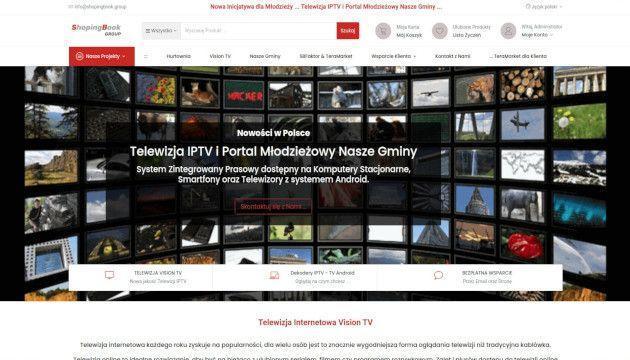Go to the Nasze Gminy menu item

point(265,56)
